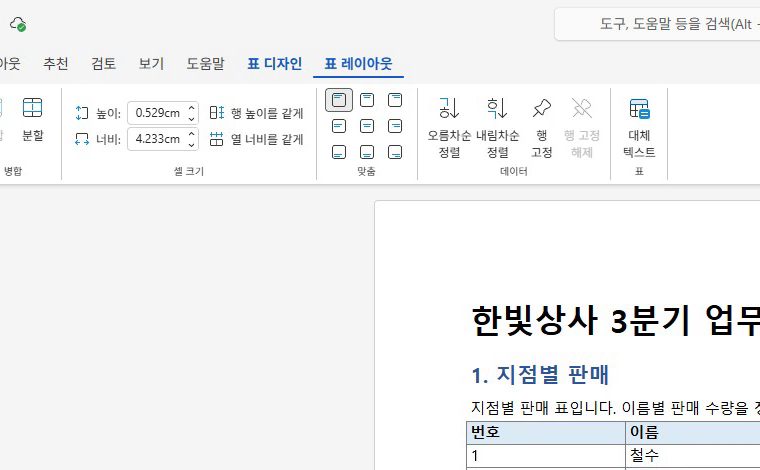Align cell text top center

[367, 100]
